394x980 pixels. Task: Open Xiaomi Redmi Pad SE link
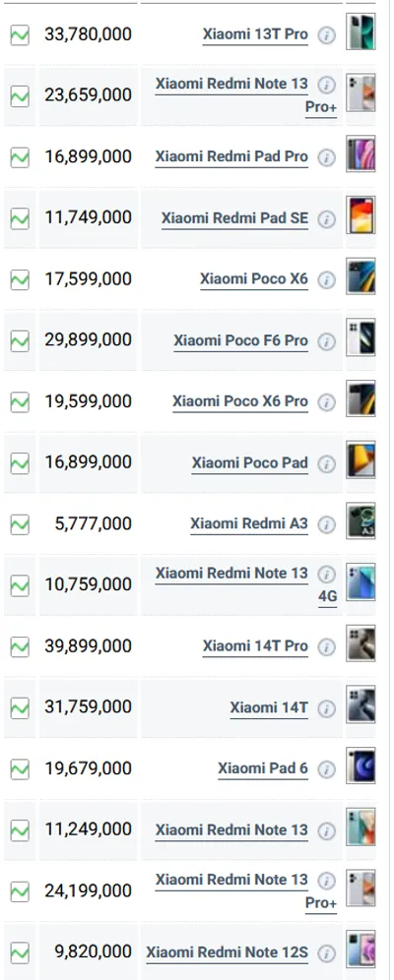[234, 218]
